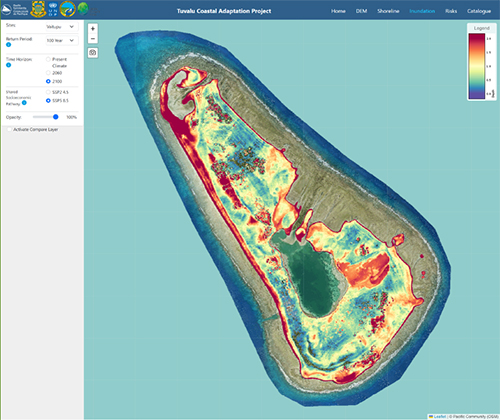500x420 pixels.
Task: Click the Legend panel header
Action: [482, 28]
